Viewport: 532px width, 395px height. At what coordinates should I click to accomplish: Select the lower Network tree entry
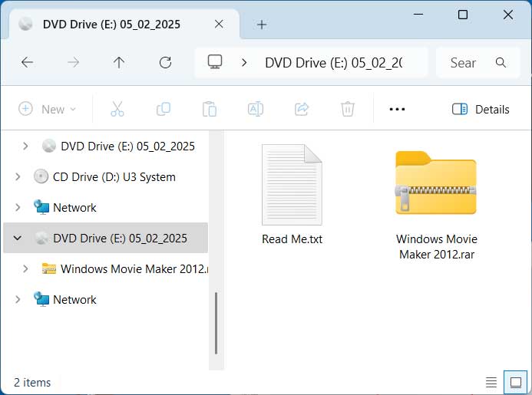coord(74,300)
